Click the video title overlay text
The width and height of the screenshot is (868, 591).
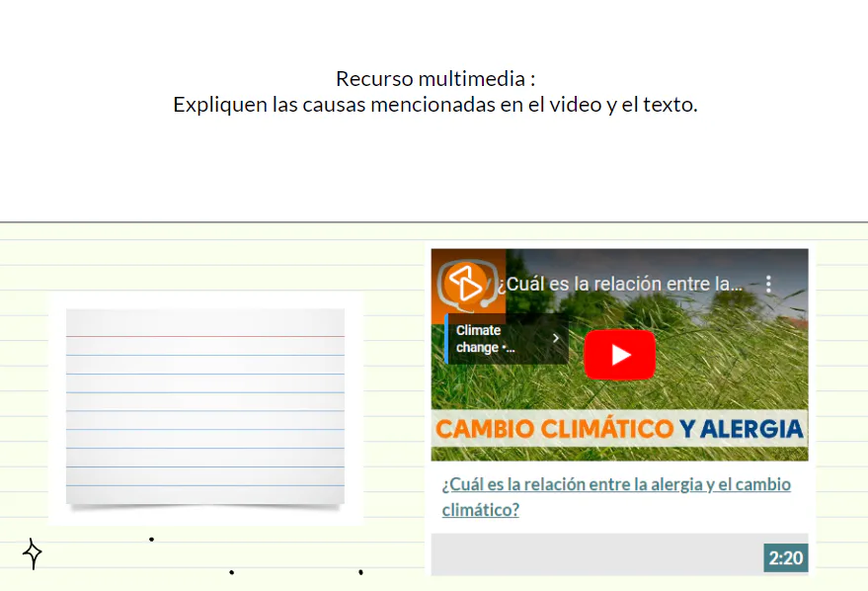click(619, 285)
